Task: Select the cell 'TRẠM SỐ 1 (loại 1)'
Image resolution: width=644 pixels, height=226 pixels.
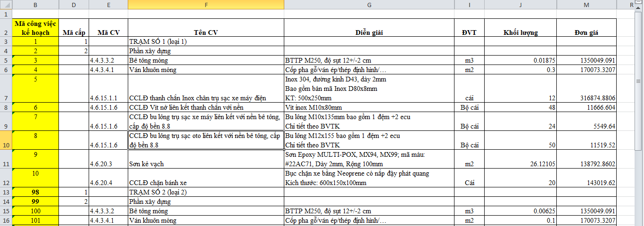Action: tap(206, 41)
